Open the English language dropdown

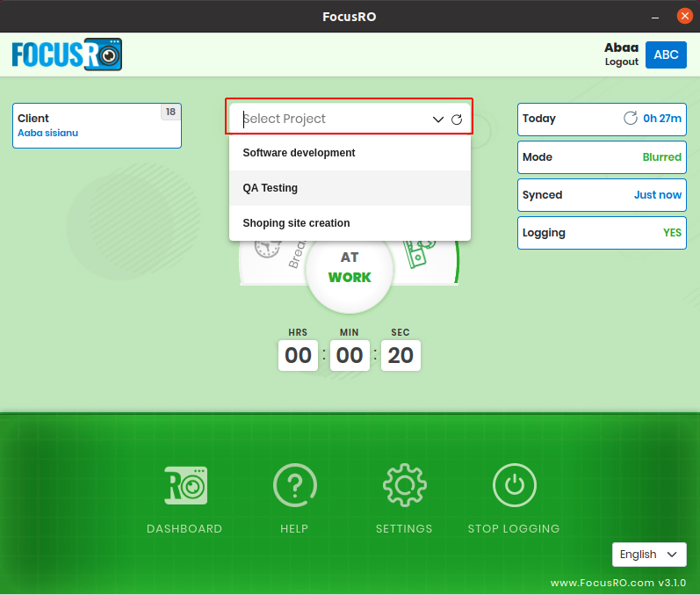[649, 555]
